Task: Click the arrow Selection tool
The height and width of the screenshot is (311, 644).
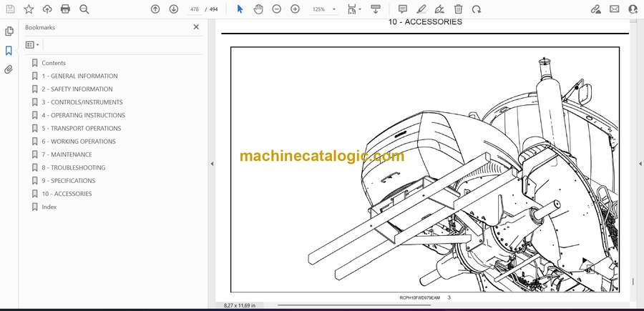Action: coord(240,9)
